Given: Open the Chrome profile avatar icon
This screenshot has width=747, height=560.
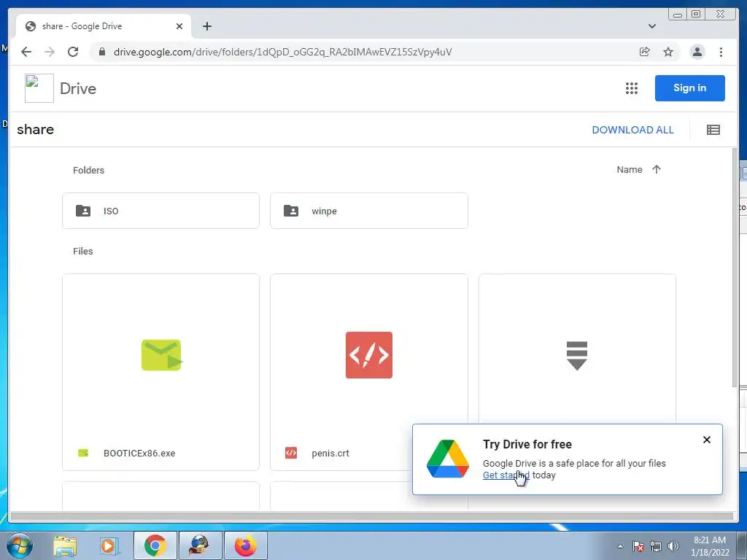Looking at the screenshot, I should point(697,52).
